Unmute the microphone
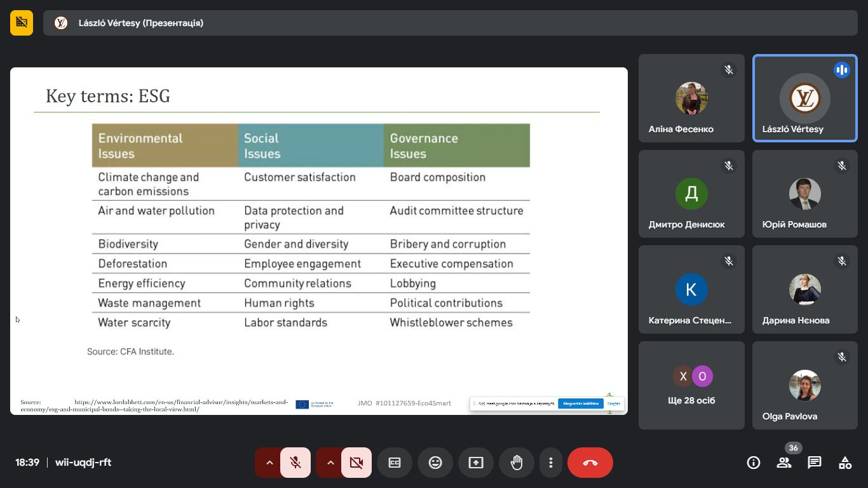 pyautogui.click(x=295, y=463)
